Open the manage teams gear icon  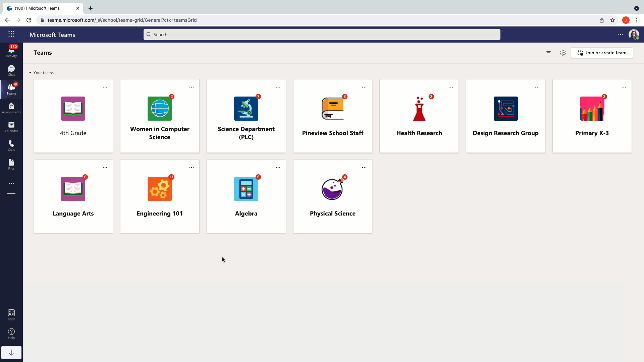pyautogui.click(x=563, y=53)
